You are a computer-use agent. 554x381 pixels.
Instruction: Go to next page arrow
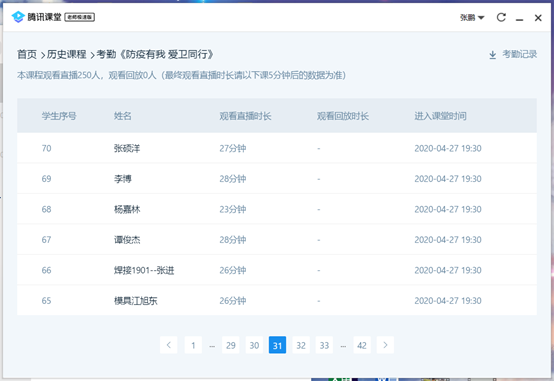click(385, 345)
